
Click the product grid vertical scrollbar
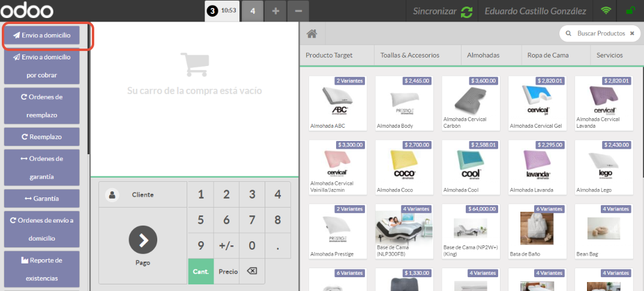642,123
